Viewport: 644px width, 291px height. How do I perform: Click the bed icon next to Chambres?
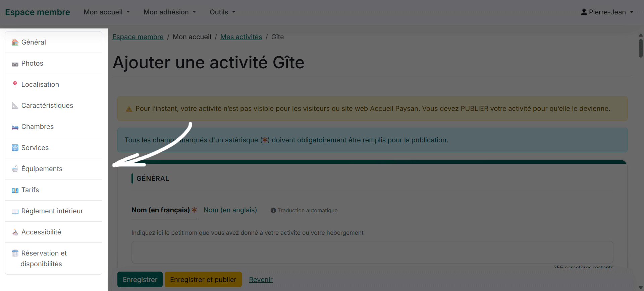pyautogui.click(x=15, y=127)
